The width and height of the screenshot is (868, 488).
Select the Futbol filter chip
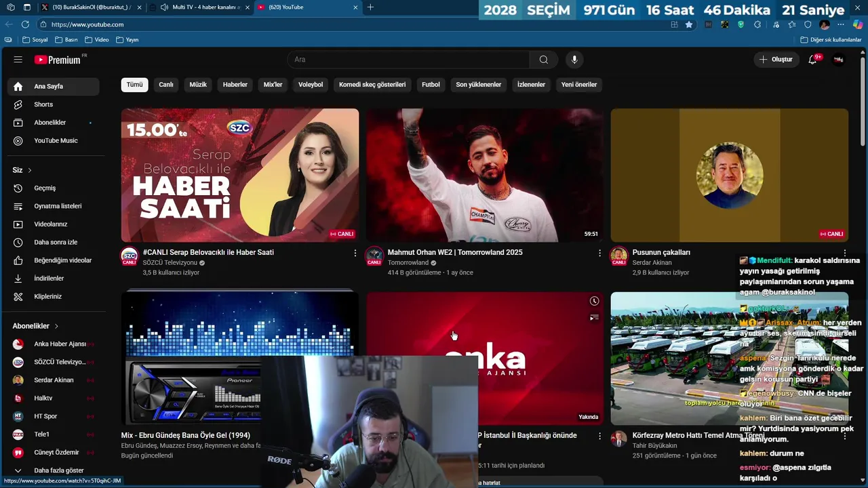[431, 85]
